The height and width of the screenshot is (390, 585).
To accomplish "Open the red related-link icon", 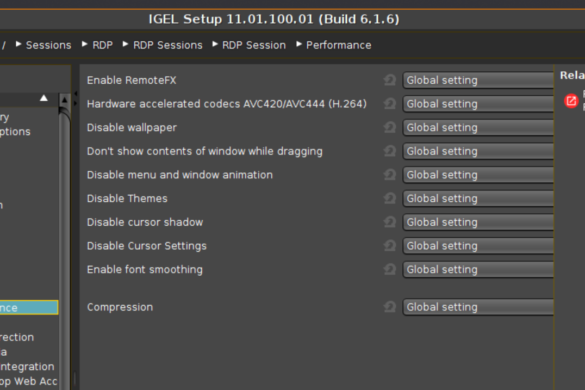I will point(571,101).
